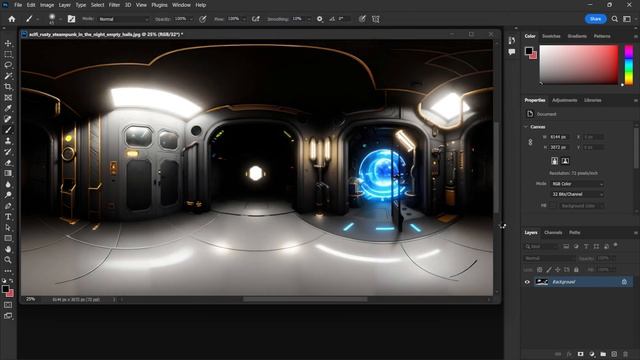
Task: Open the Opacity dropdown arrow
Action: click(x=191, y=19)
